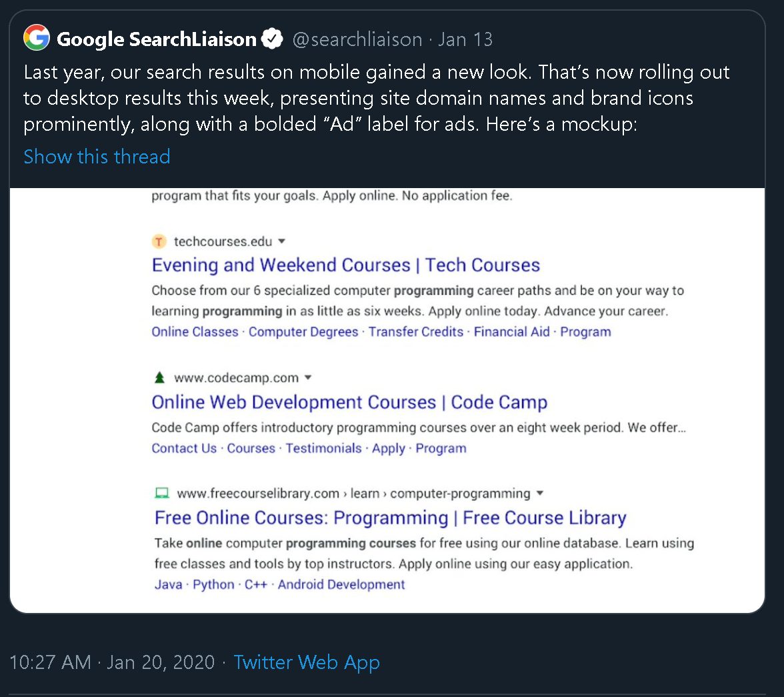Viewport: 784px width, 697px height.
Task: Click the Contact Us sitelink
Action: [184, 448]
